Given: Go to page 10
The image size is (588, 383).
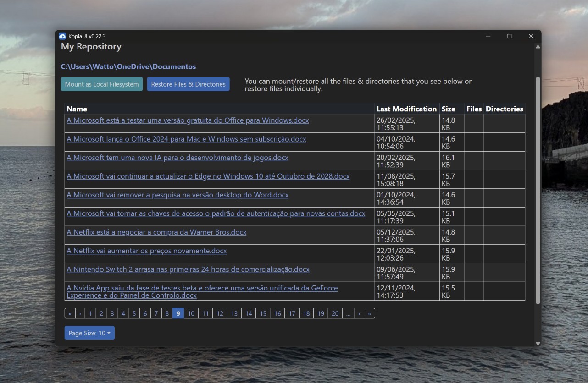Looking at the screenshot, I should coord(191,313).
